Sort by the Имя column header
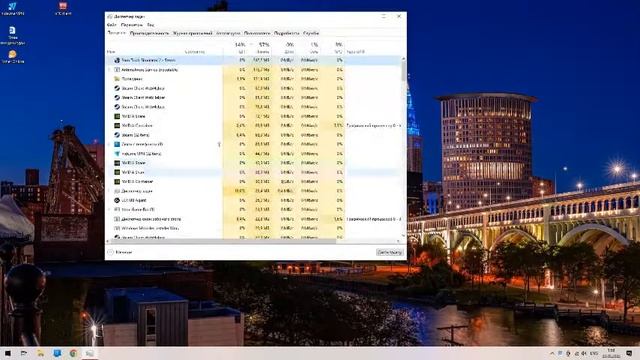 111,52
